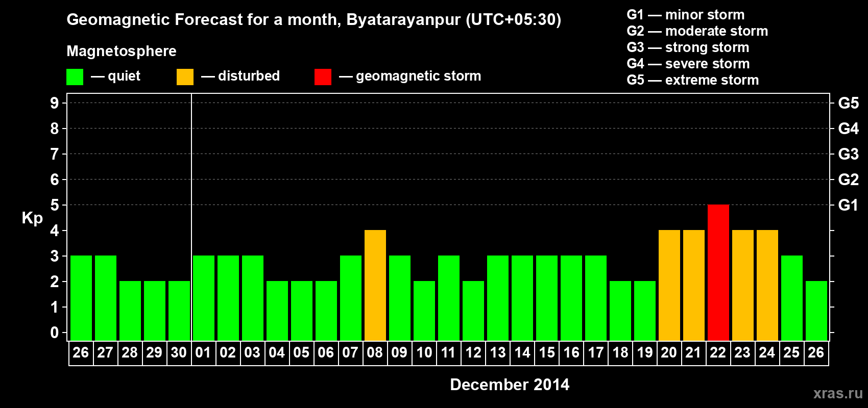Select the orange bar for December 23
The height and width of the screenshot is (408, 868).
pos(743,285)
